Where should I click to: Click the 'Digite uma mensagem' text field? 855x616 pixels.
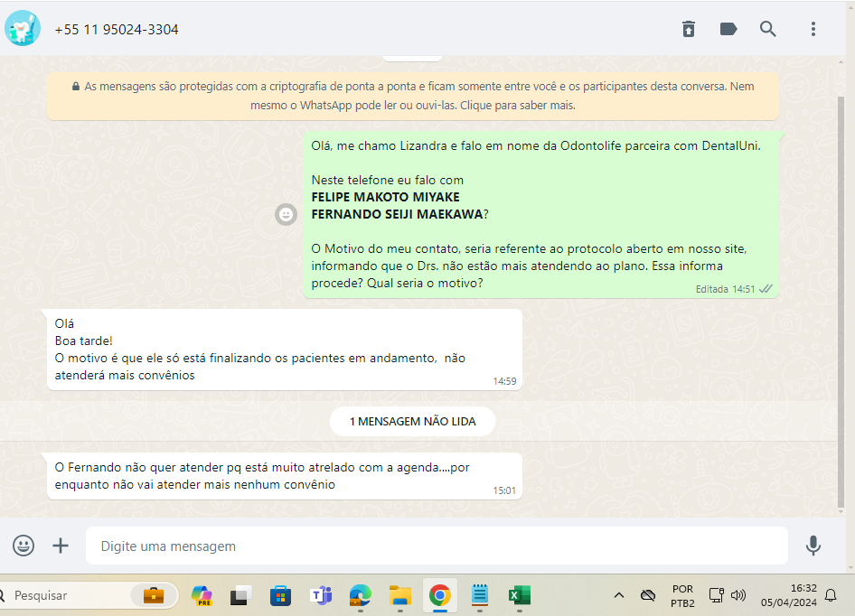[x=436, y=546]
